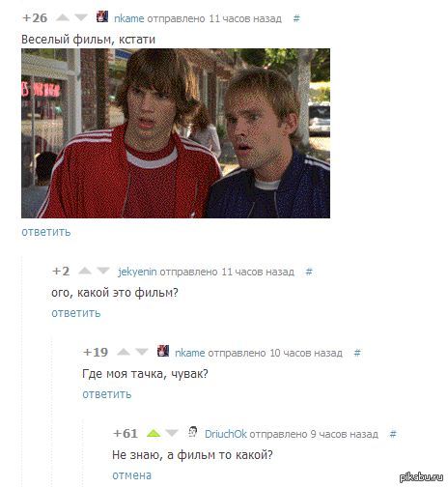
Task: Upvote nkame's reply rated +19
Action: (124, 352)
